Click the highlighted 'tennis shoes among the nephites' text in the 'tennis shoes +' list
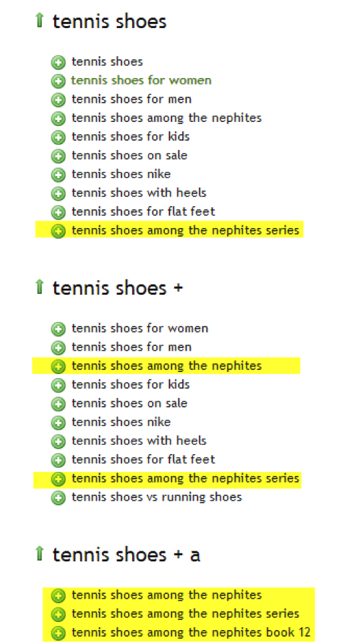 coord(167,365)
